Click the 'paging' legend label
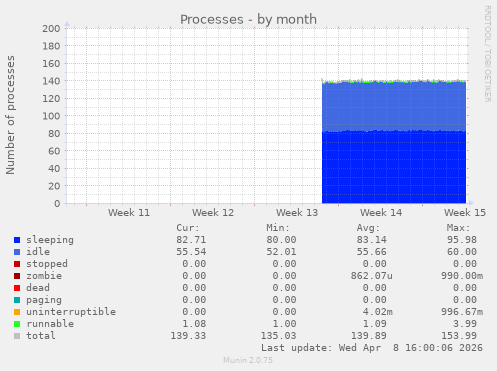The image size is (497, 371). click(44, 300)
